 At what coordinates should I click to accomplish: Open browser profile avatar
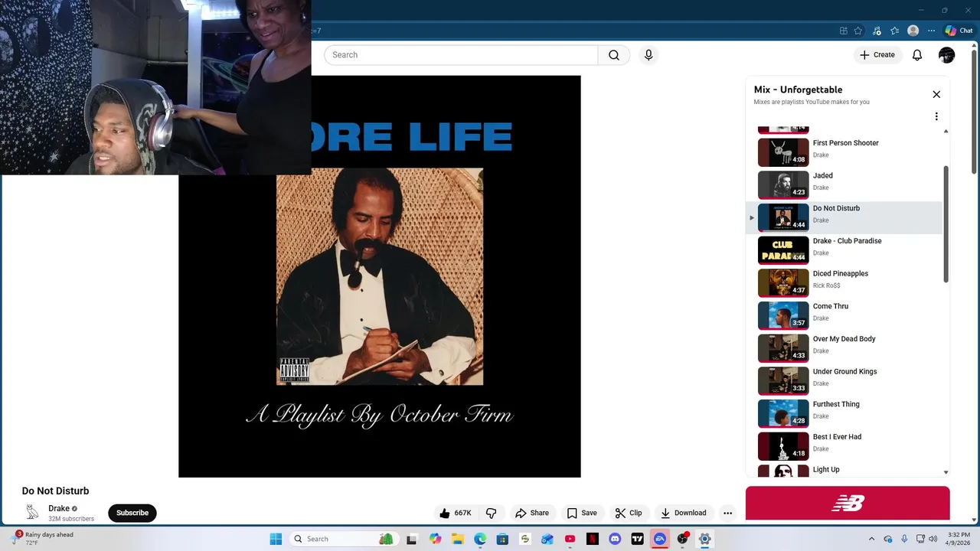913,31
